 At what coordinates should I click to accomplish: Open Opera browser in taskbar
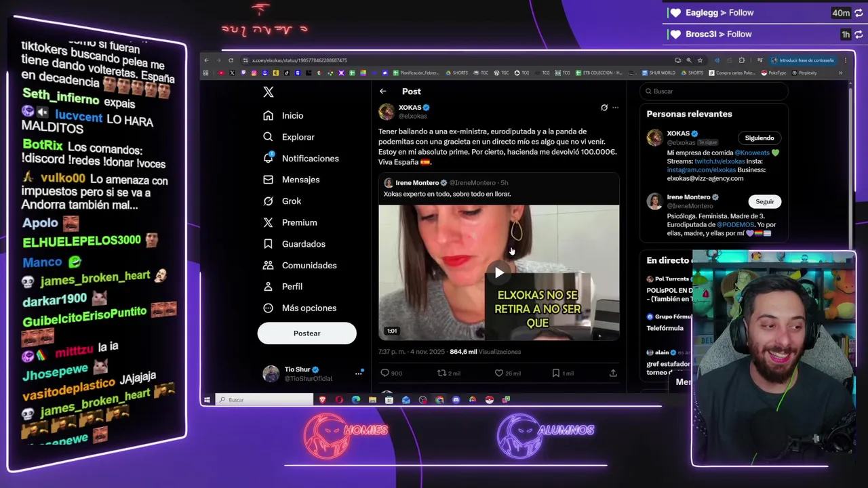pos(339,400)
